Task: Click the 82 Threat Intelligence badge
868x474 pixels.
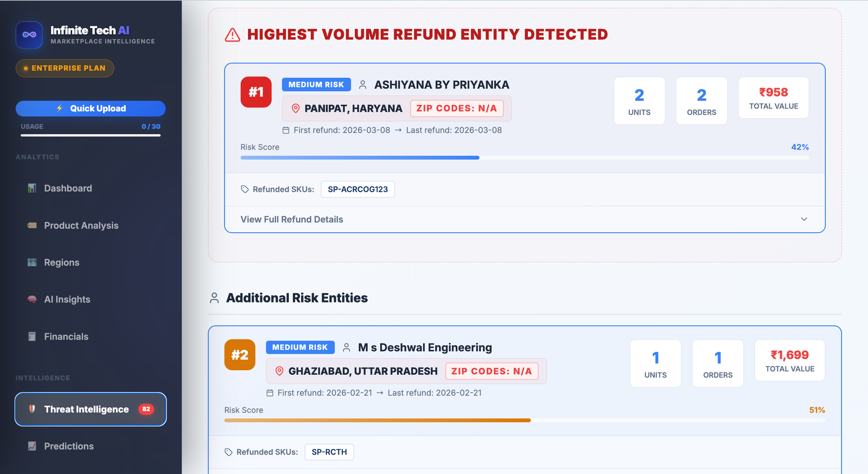Action: tap(146, 409)
